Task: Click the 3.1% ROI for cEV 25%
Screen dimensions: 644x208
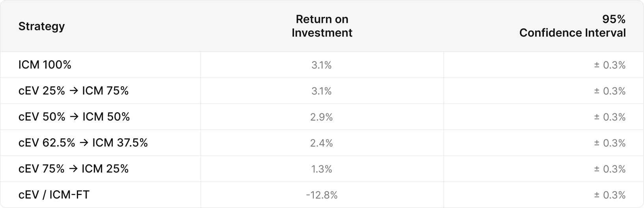Action: click(322, 91)
